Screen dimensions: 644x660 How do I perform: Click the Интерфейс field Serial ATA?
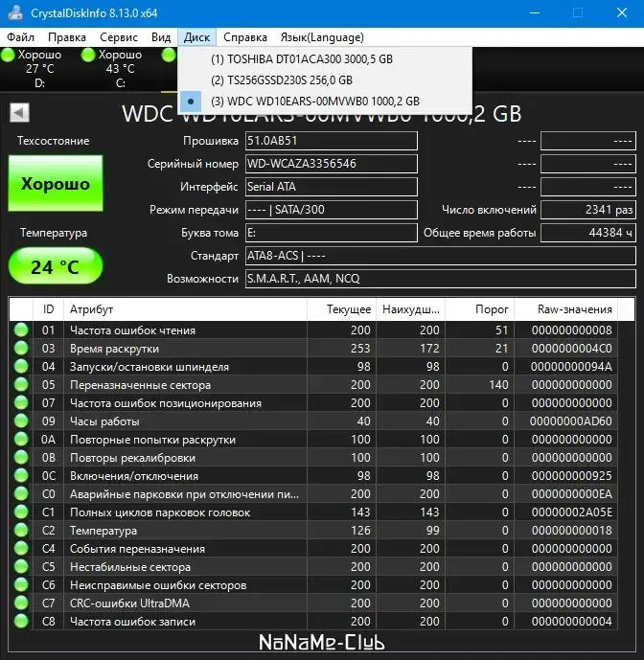[x=332, y=187]
